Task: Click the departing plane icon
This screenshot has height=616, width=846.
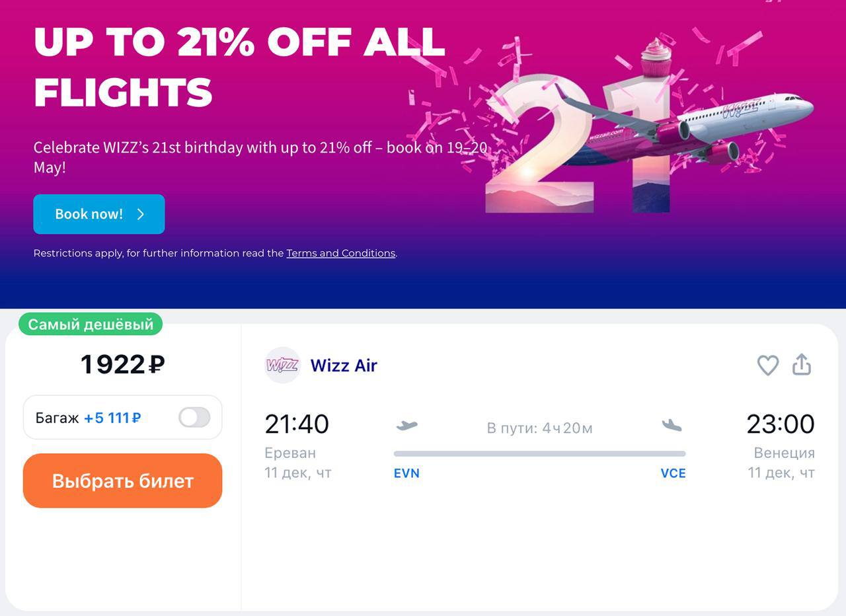Action: (x=406, y=426)
